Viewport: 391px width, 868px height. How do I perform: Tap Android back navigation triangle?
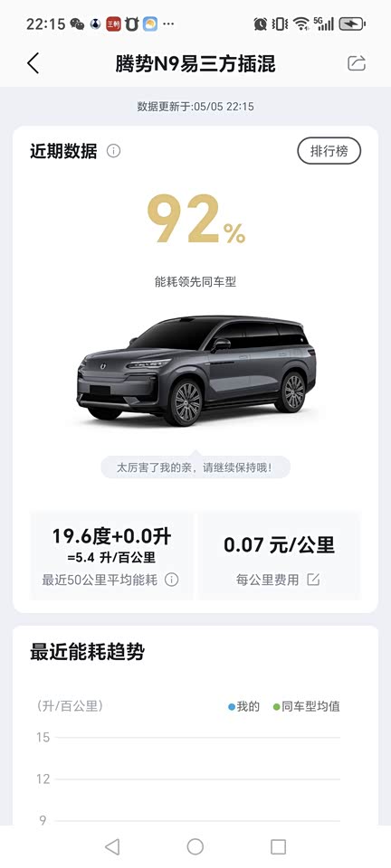[112, 846]
